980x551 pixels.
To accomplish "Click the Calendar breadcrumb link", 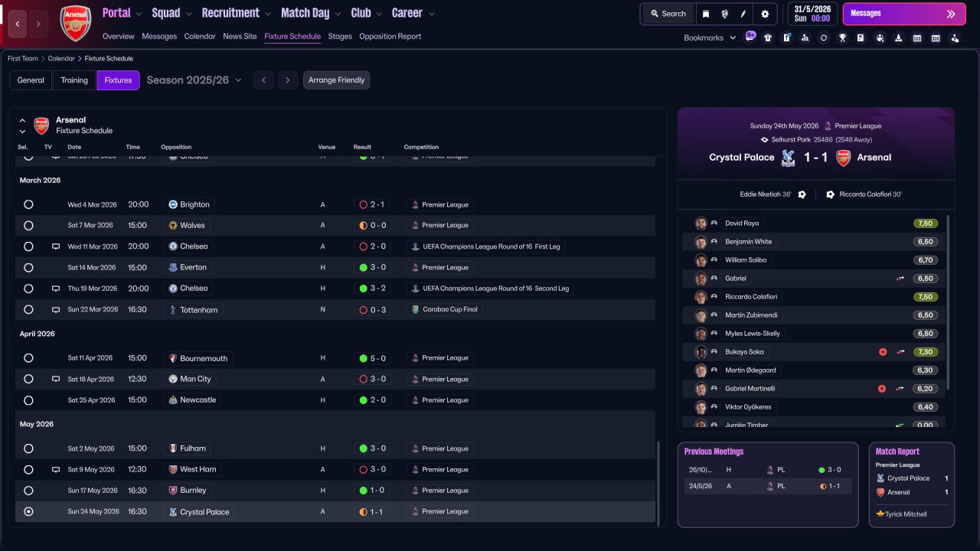I will 61,59.
